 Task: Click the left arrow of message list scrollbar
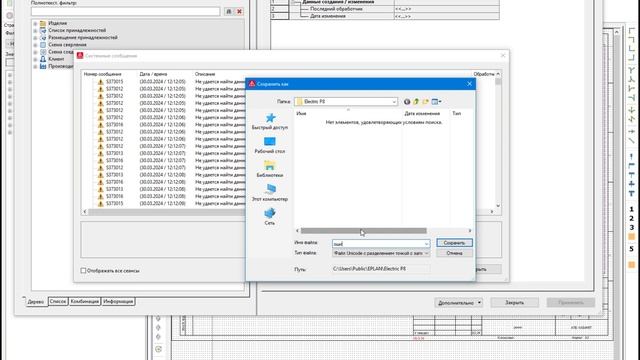coord(85,211)
